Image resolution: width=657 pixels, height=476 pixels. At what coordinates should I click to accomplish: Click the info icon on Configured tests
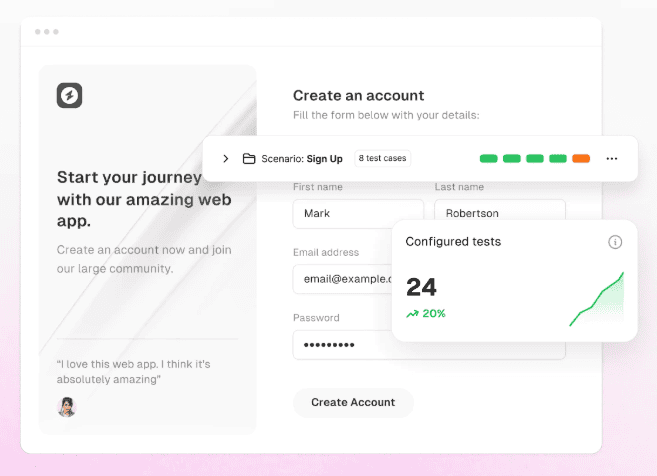coord(615,242)
